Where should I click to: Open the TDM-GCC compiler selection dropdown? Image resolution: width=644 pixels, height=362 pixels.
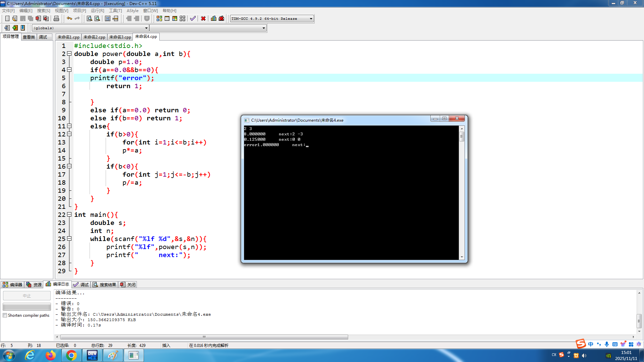(311, 18)
